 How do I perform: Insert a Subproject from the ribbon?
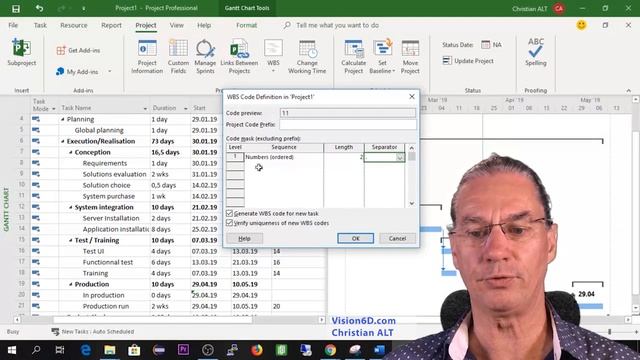[x=21, y=52]
